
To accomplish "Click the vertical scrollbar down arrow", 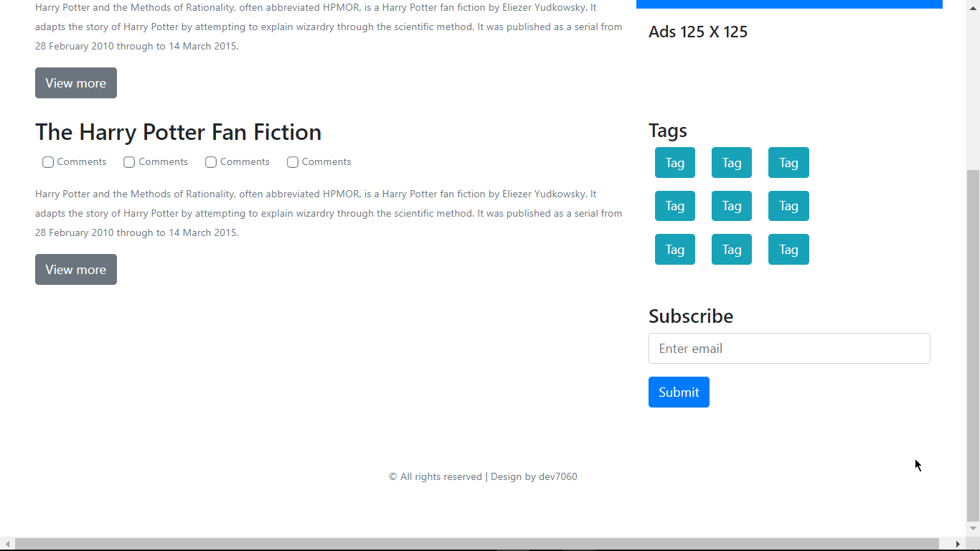I will tap(974, 529).
